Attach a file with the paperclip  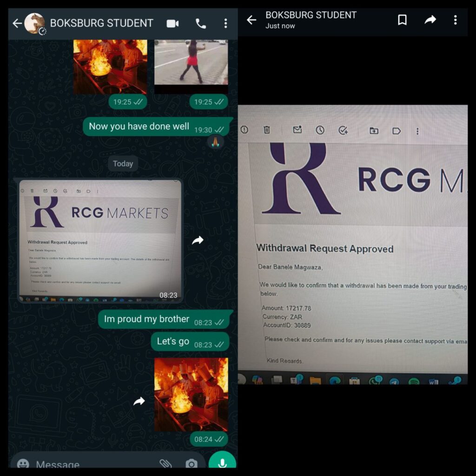click(166, 463)
